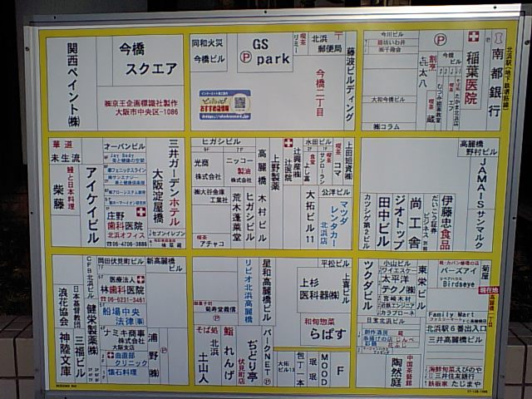Image resolution: width=532 pixels, height=399 pixels.
Task: Select 稲葉医院 clinic name
Action: [x=471, y=77]
